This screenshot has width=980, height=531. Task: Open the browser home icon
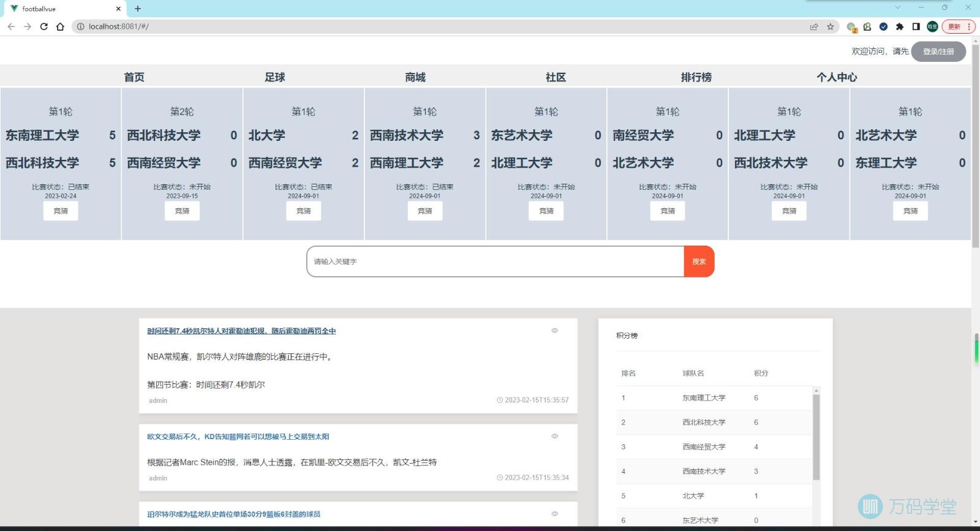point(60,26)
